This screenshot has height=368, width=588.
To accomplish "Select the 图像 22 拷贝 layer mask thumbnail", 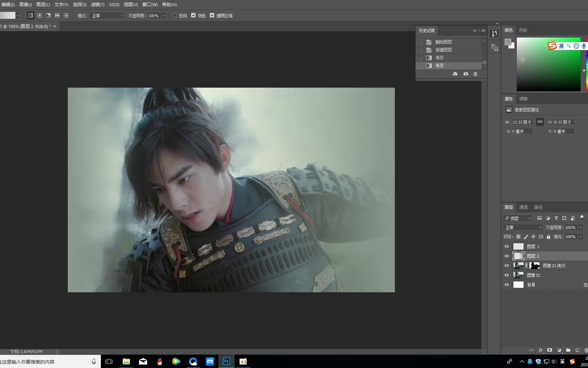I will pos(535,266).
